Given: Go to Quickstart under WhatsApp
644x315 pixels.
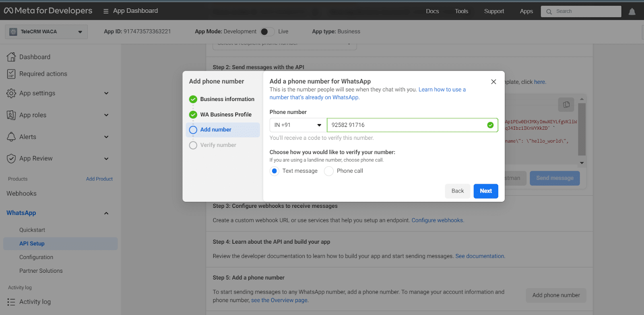Looking at the screenshot, I should pyautogui.click(x=32, y=230).
